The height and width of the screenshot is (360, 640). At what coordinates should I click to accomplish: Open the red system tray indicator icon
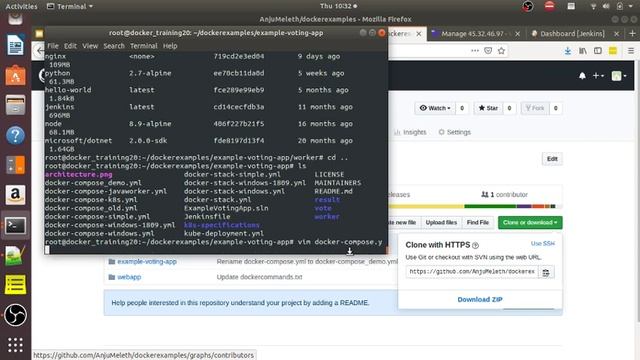pyautogui.click(x=550, y=6)
